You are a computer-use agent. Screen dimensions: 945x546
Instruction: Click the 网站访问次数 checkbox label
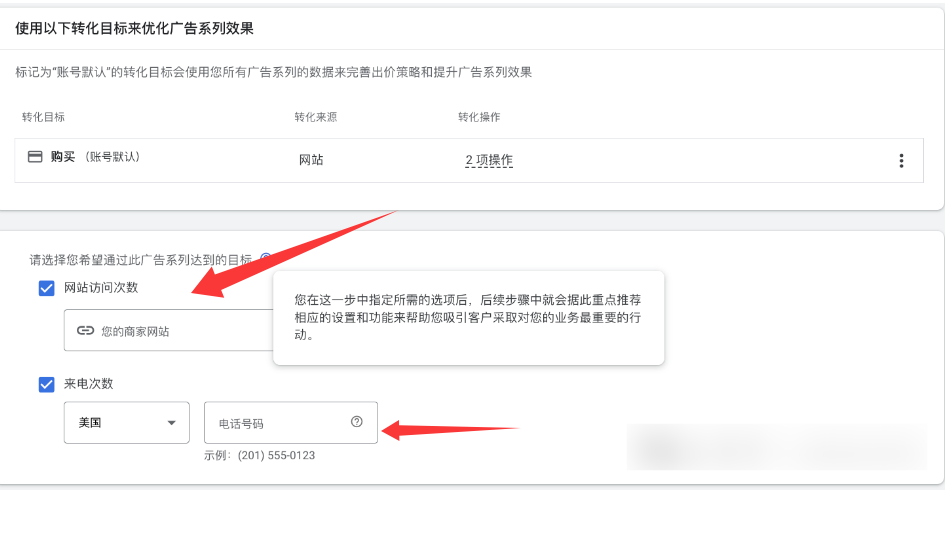(101, 288)
